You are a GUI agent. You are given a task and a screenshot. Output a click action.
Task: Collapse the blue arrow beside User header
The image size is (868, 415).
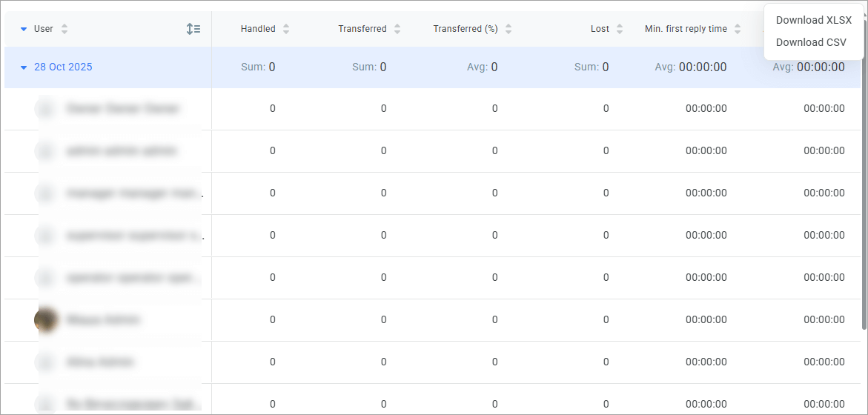click(24, 29)
